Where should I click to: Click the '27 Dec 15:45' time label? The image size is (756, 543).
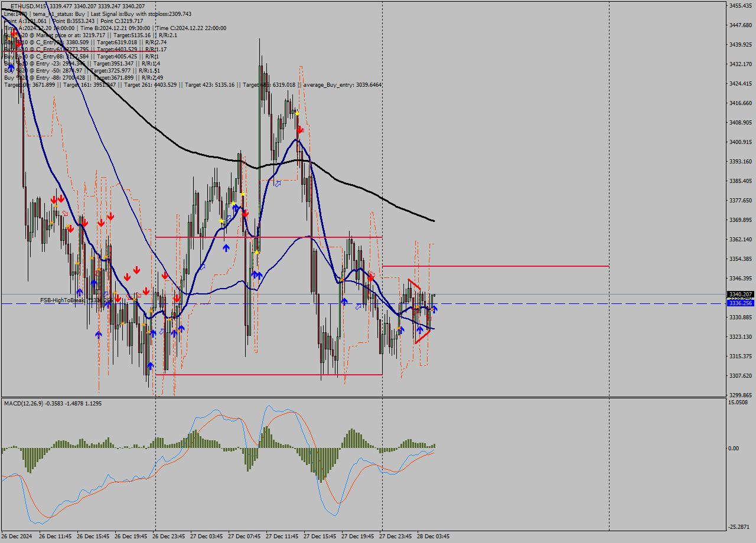320,537
